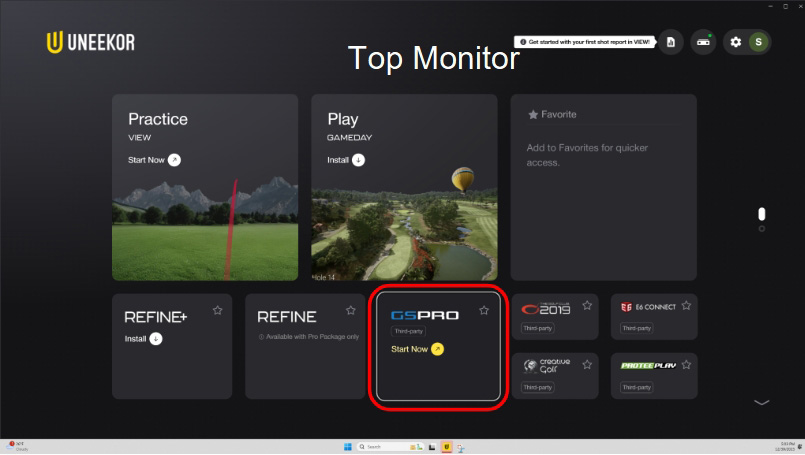Open the ProTee Play tile
The image size is (805, 455).
pyautogui.click(x=653, y=375)
